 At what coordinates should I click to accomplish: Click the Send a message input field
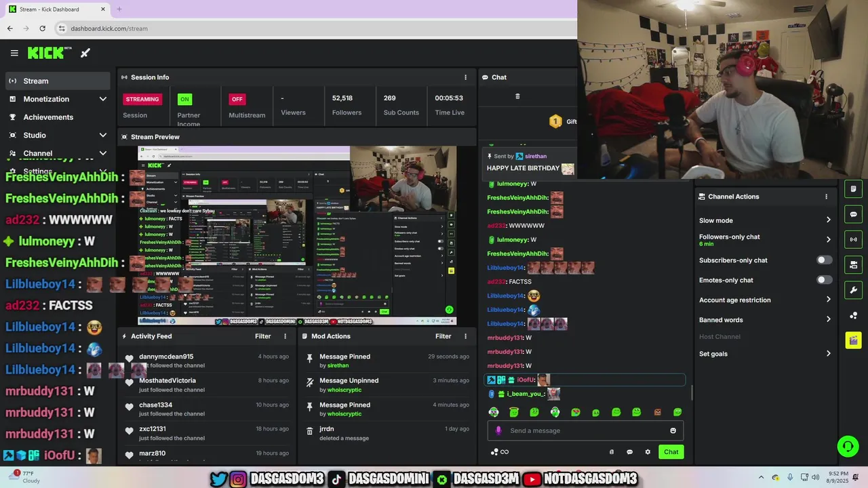585,430
